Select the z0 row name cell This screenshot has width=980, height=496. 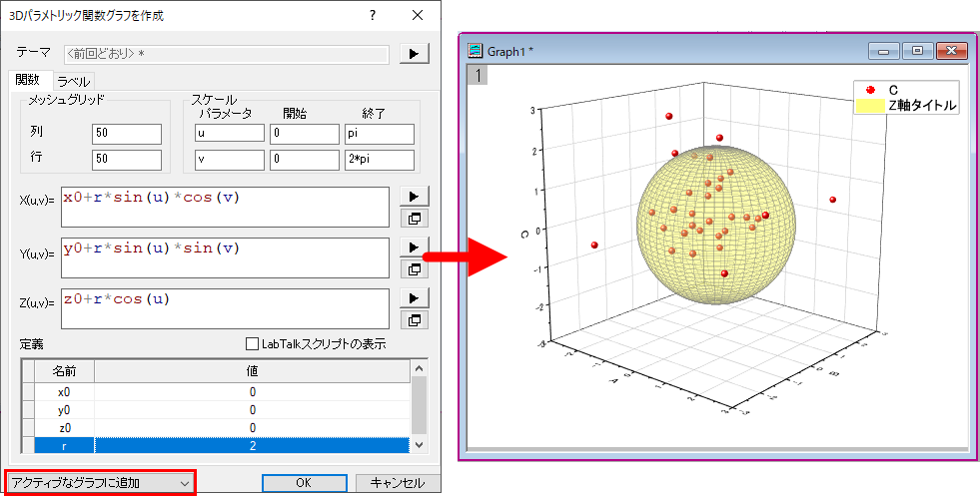(x=64, y=428)
